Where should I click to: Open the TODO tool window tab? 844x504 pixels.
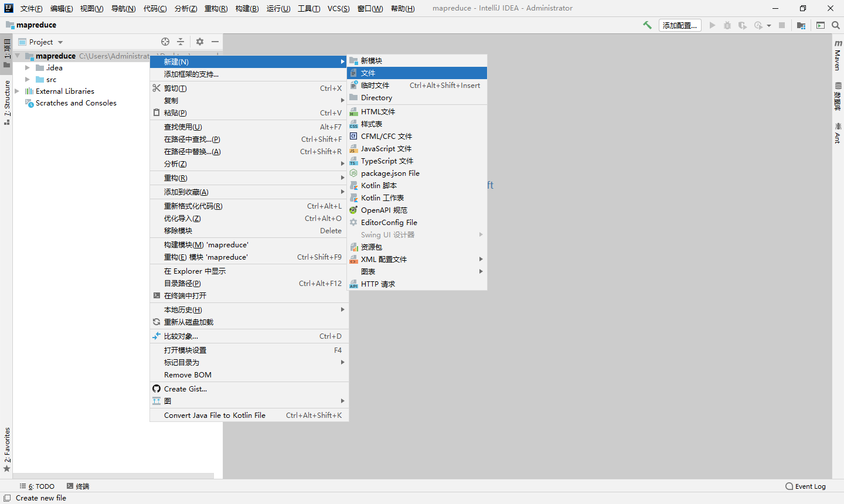coord(37,486)
